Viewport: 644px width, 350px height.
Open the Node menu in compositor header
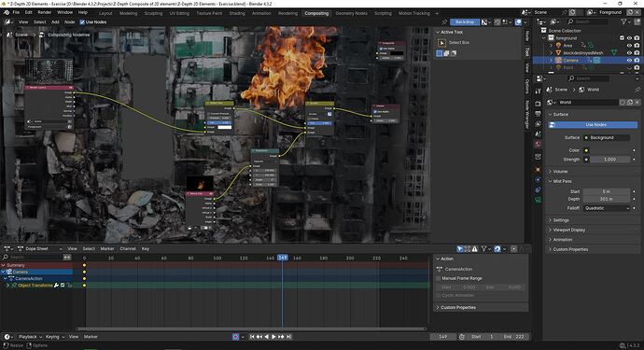69,21
